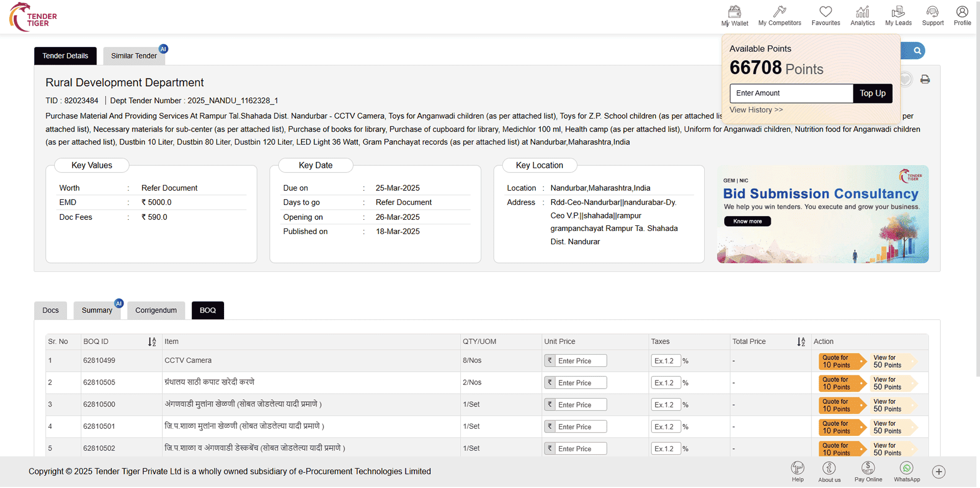980x488 pixels.
Task: Open My Wallet from the top navigation
Action: coord(734,15)
